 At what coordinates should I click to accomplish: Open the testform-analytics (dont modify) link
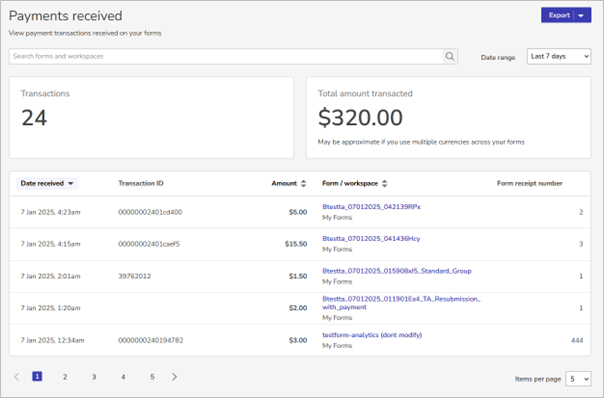(x=372, y=335)
